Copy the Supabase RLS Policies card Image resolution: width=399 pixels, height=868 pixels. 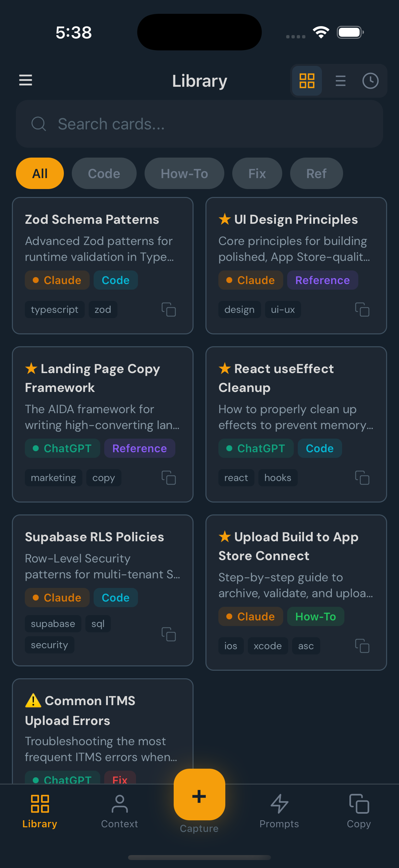[169, 634]
